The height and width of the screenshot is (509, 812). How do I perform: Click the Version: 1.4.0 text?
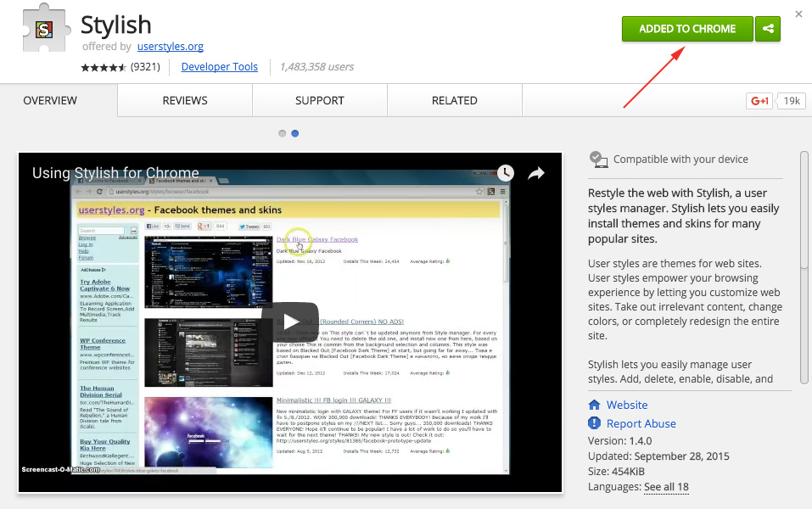(x=620, y=441)
